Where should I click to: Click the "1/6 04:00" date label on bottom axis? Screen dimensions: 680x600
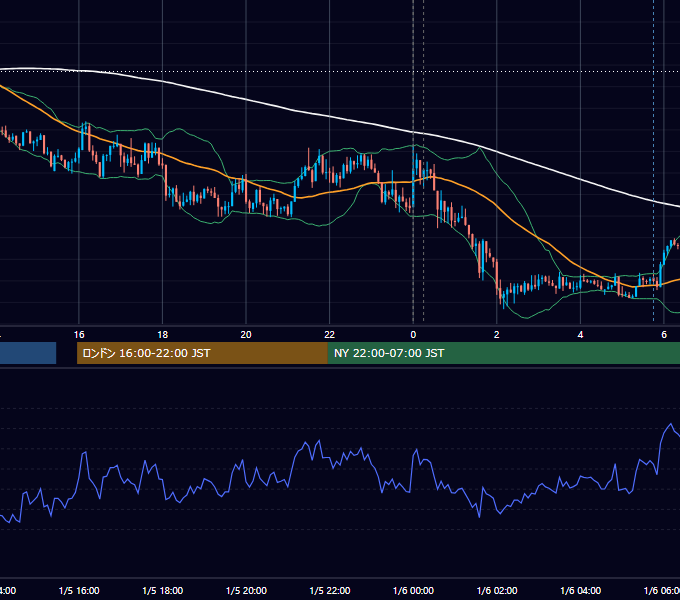pos(581,590)
